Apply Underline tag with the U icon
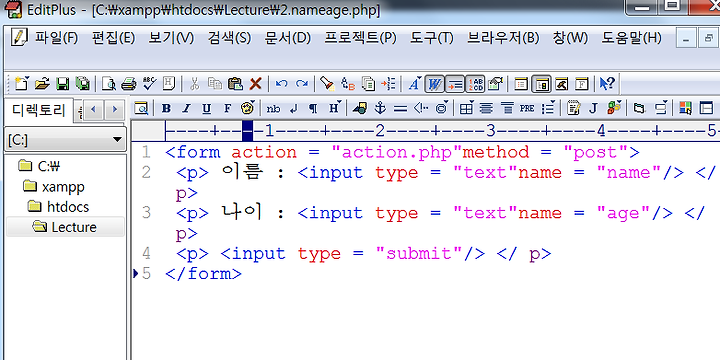This screenshot has width=720, height=360. (x=207, y=108)
